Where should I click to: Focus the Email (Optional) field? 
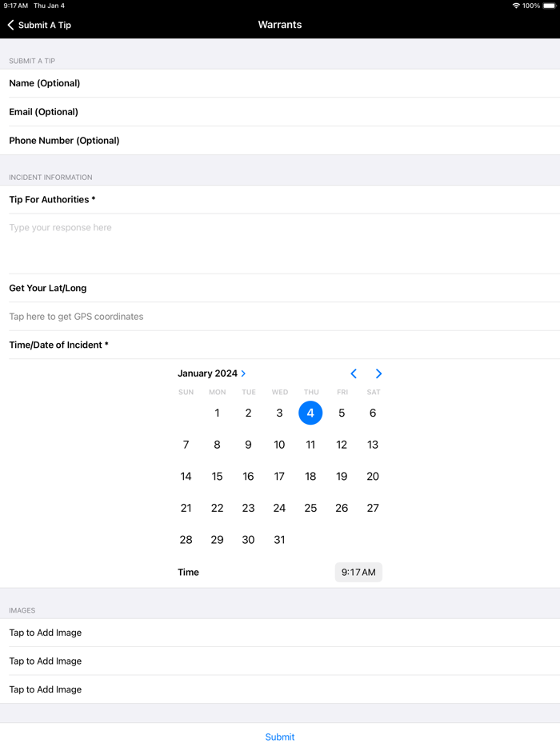[x=280, y=112]
